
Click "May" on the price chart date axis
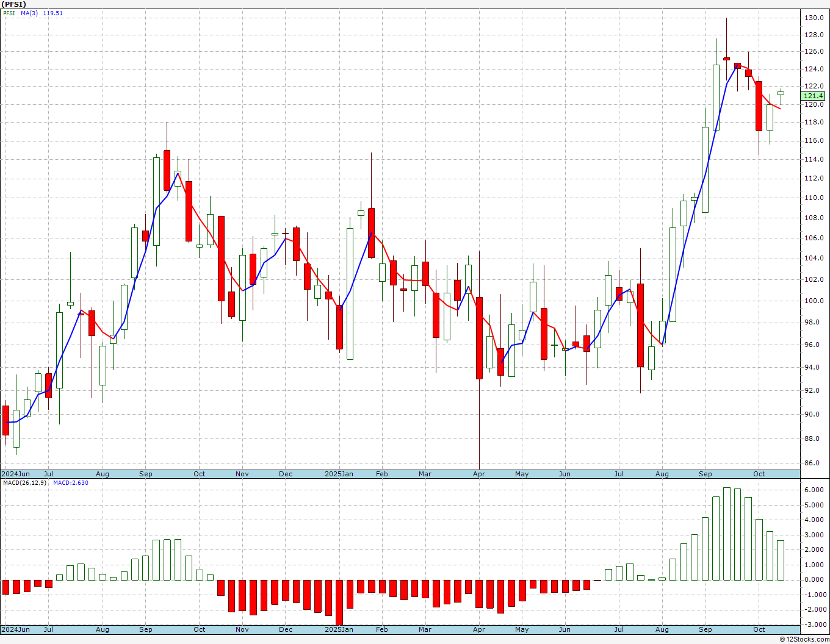click(522, 474)
